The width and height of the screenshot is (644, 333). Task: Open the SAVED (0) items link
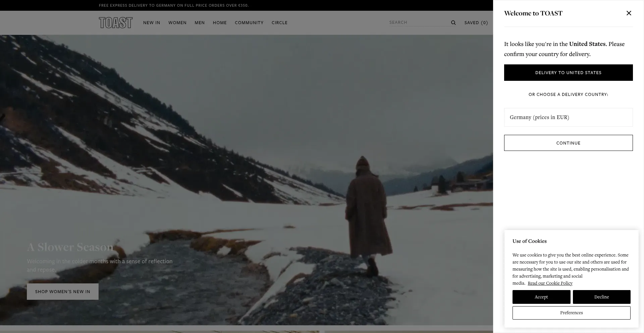tap(476, 23)
